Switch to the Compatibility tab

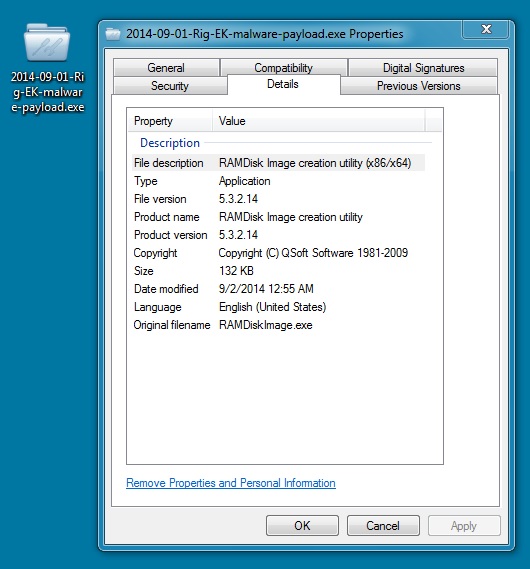click(283, 67)
